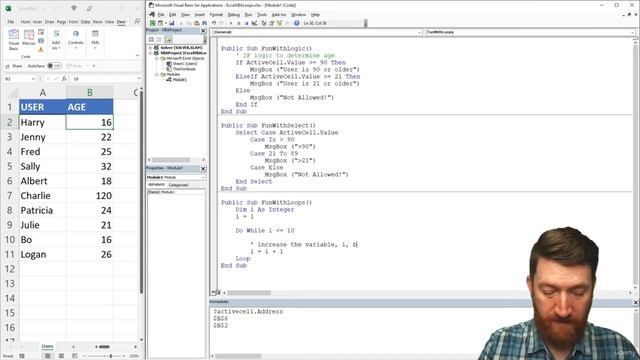Toggle the AutoSave switch in Excel

(x=54, y=66)
